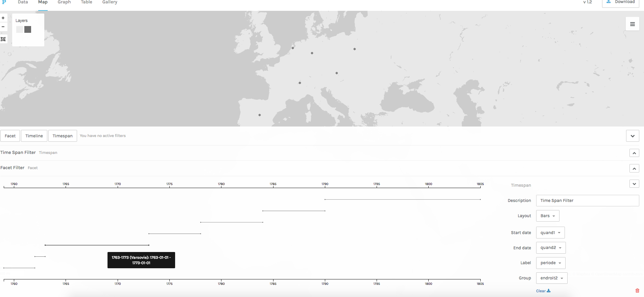The image size is (644, 297).
Task: Add a Facet filter
Action: [10, 136]
